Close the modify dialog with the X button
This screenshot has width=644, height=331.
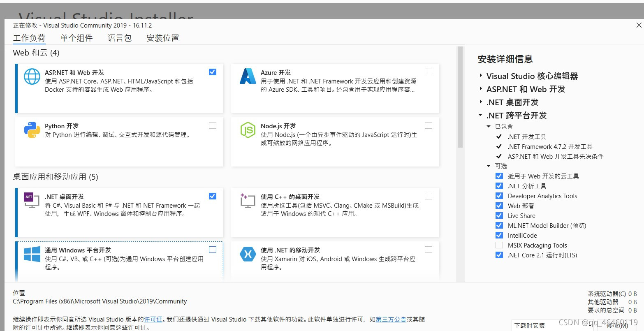point(639,25)
